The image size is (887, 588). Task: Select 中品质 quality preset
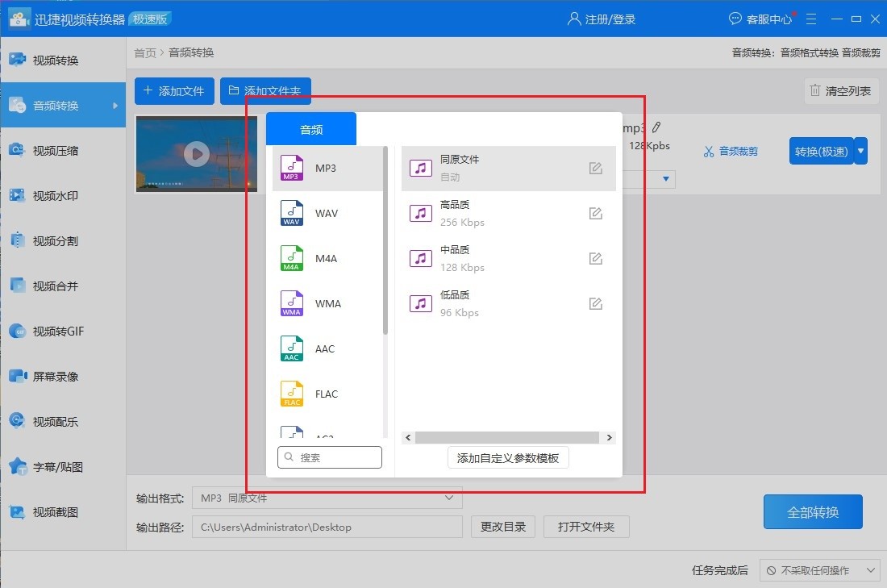point(509,259)
